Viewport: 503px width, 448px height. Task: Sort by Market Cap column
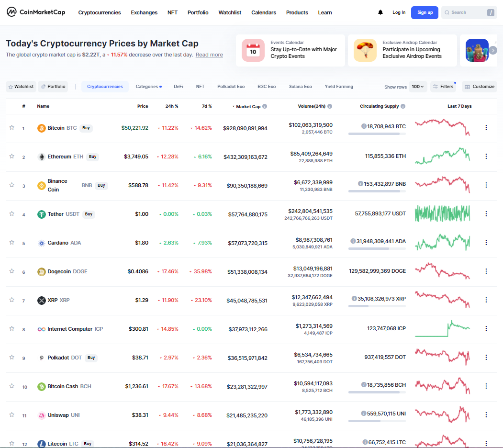pyautogui.click(x=248, y=107)
